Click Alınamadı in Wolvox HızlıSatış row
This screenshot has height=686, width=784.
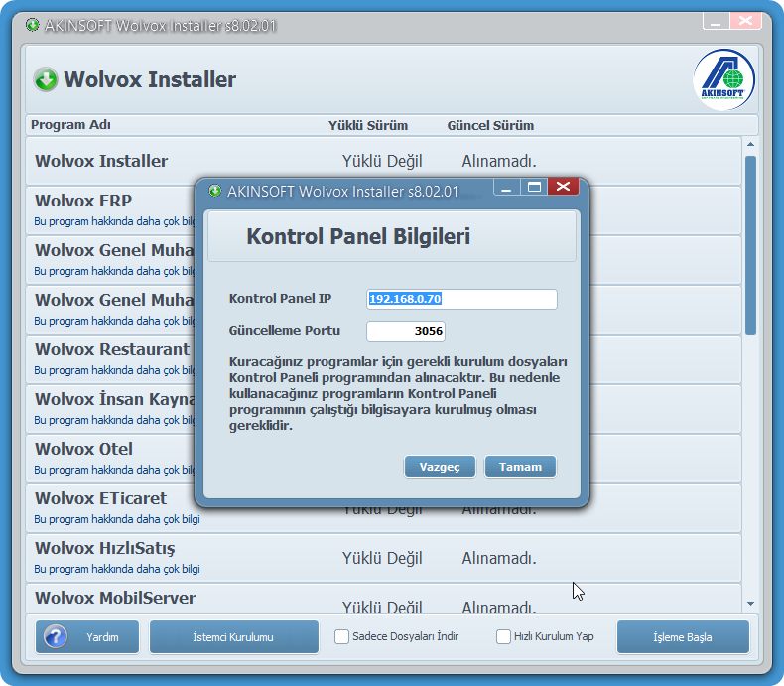[x=498, y=559]
